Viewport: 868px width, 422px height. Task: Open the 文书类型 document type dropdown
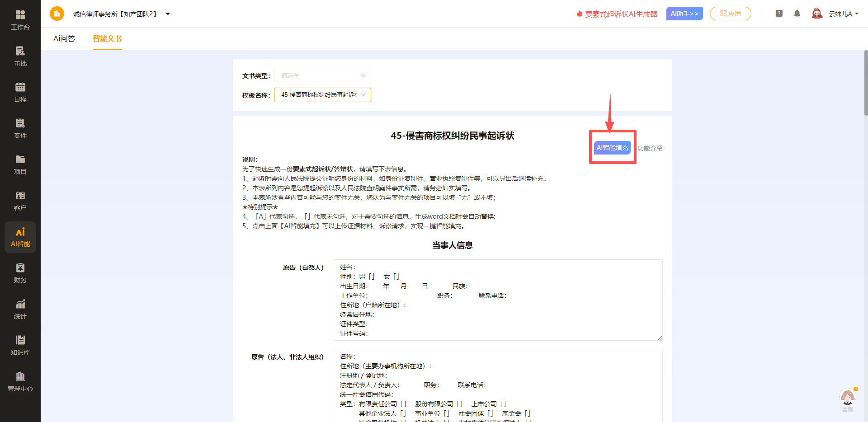click(x=322, y=75)
